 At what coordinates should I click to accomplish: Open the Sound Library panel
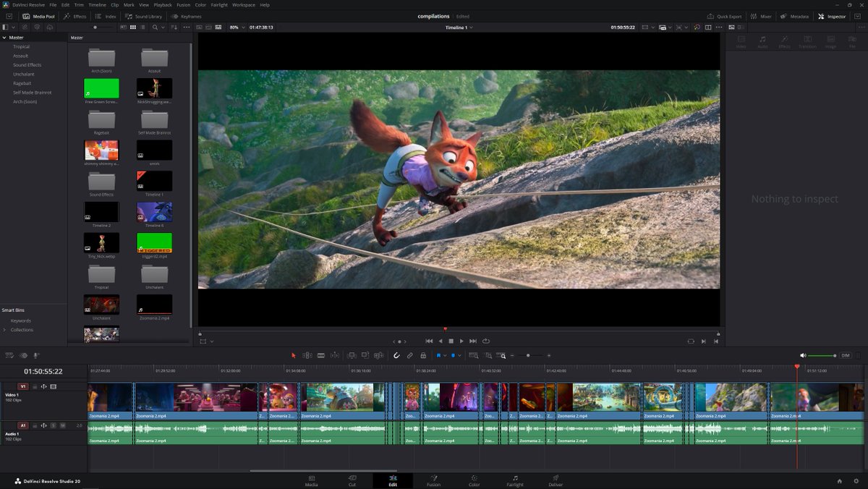[143, 16]
